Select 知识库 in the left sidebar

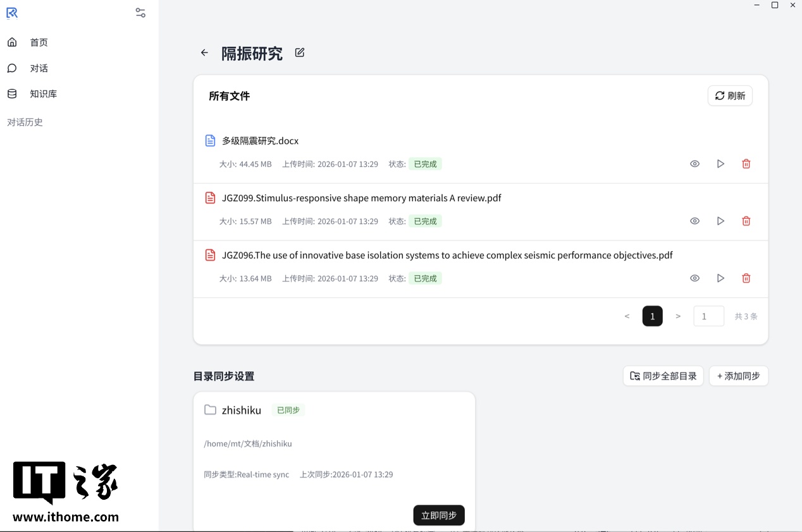click(x=43, y=94)
